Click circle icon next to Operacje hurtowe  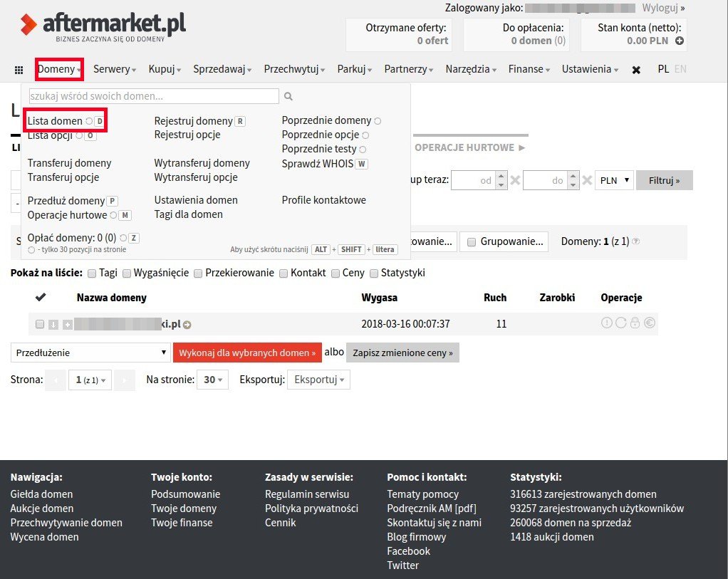[x=113, y=215]
